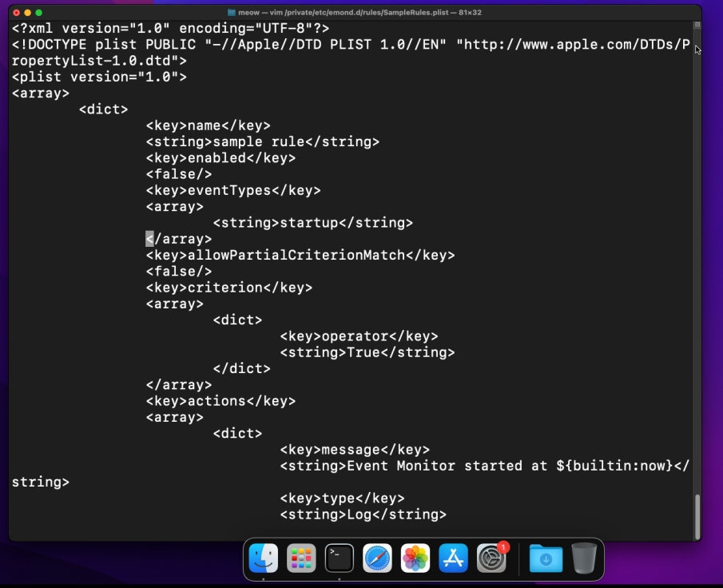Click the <key>operator</key> line

coord(359,336)
